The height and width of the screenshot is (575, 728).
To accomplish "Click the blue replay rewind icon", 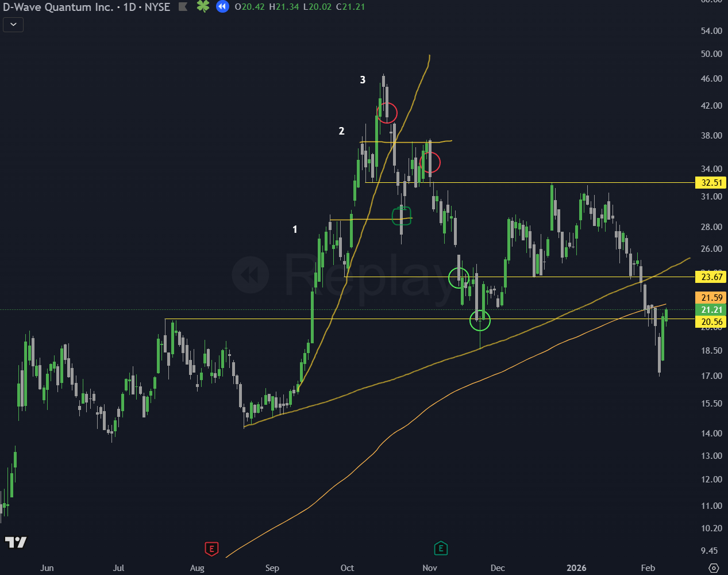I will (x=222, y=7).
